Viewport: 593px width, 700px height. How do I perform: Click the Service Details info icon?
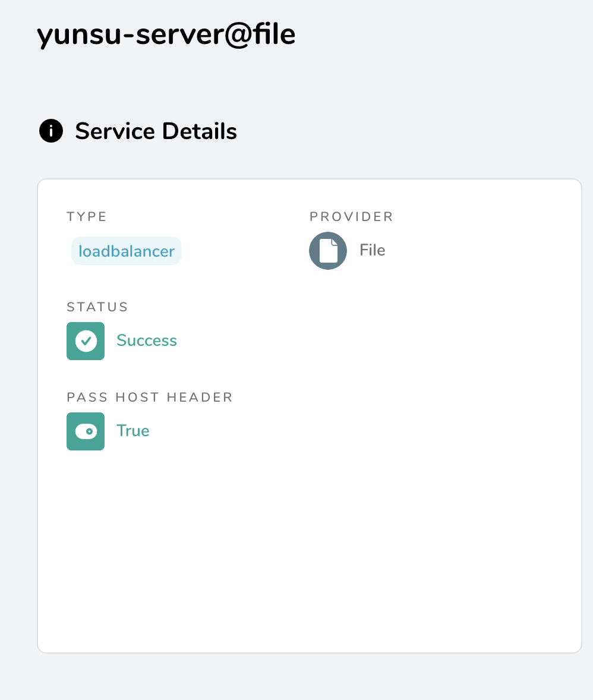51,131
